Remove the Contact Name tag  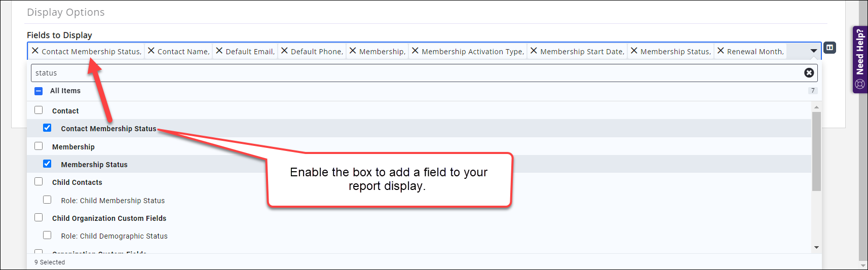click(x=151, y=51)
